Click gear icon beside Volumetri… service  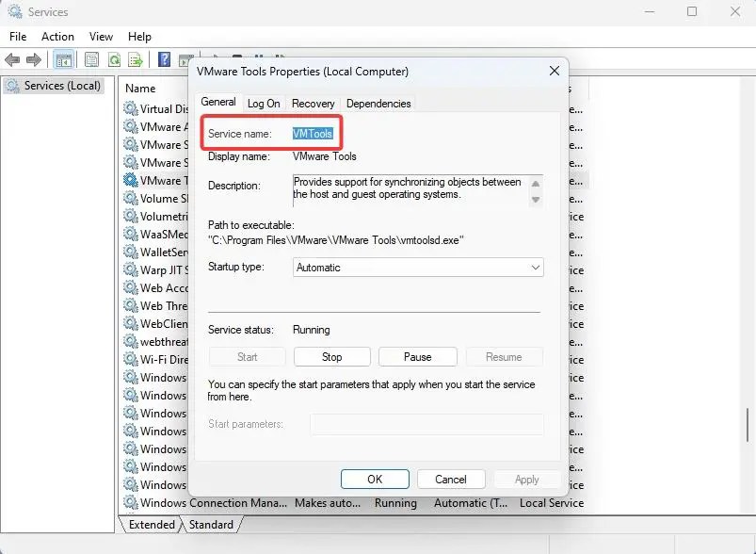tap(131, 216)
